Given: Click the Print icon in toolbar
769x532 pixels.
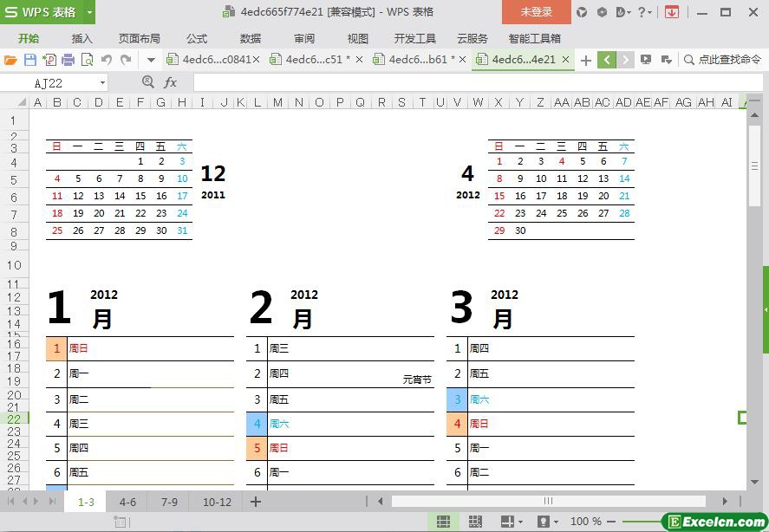Looking at the screenshot, I should (x=68, y=60).
